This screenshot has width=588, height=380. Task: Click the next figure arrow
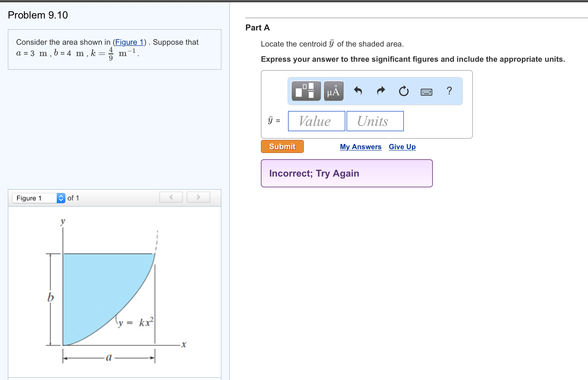(198, 197)
